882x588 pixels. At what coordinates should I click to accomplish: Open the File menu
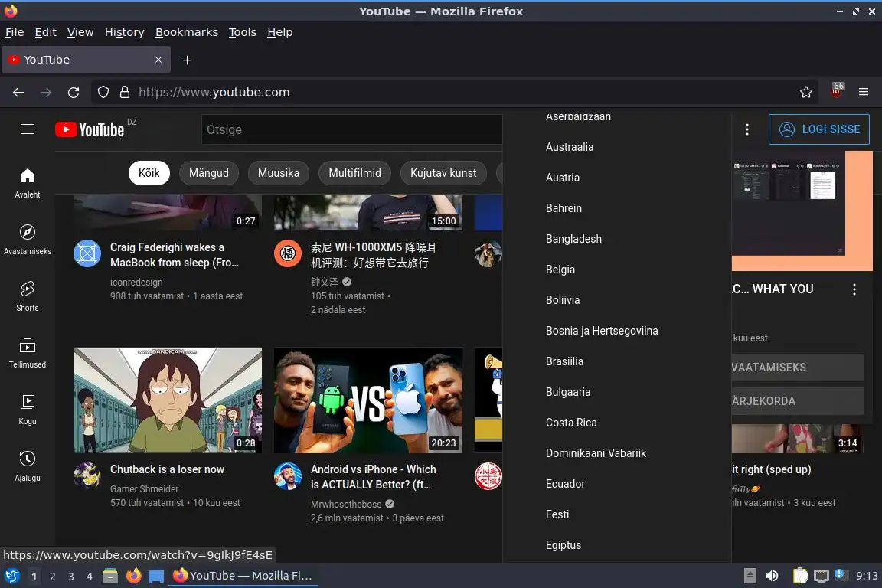(15, 33)
